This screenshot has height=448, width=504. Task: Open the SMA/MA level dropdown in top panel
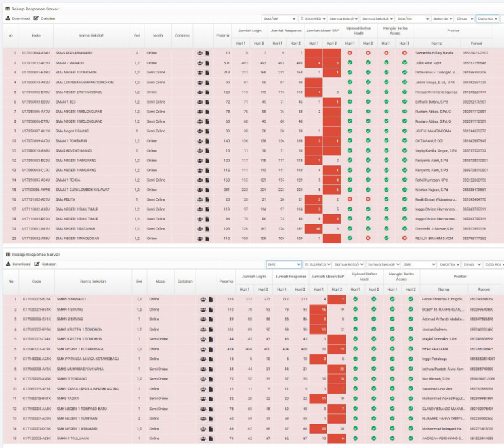(279, 18)
